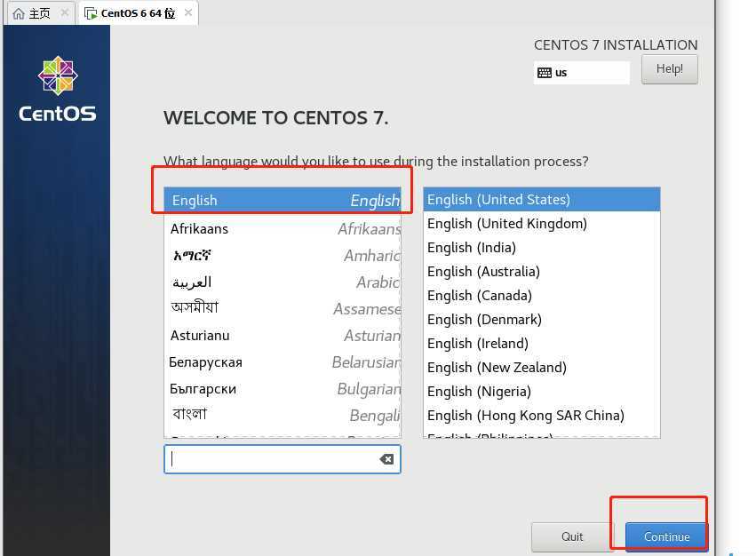The height and width of the screenshot is (556, 756).
Task: Clear the language search field
Action: pos(386,459)
